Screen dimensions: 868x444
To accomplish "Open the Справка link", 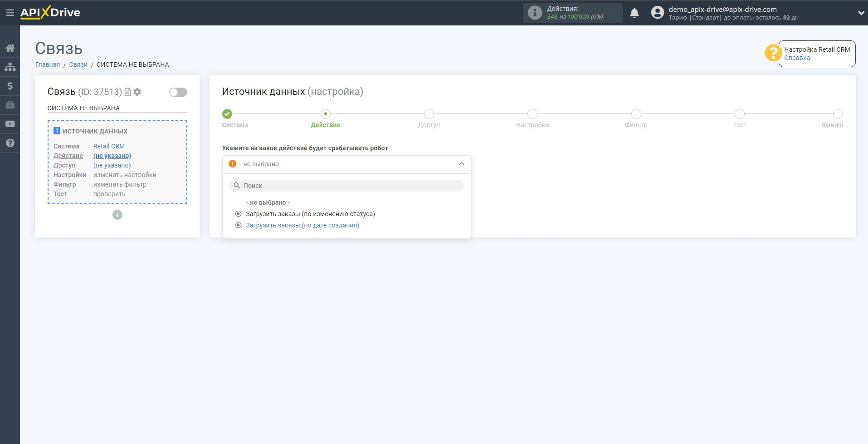I will (797, 58).
